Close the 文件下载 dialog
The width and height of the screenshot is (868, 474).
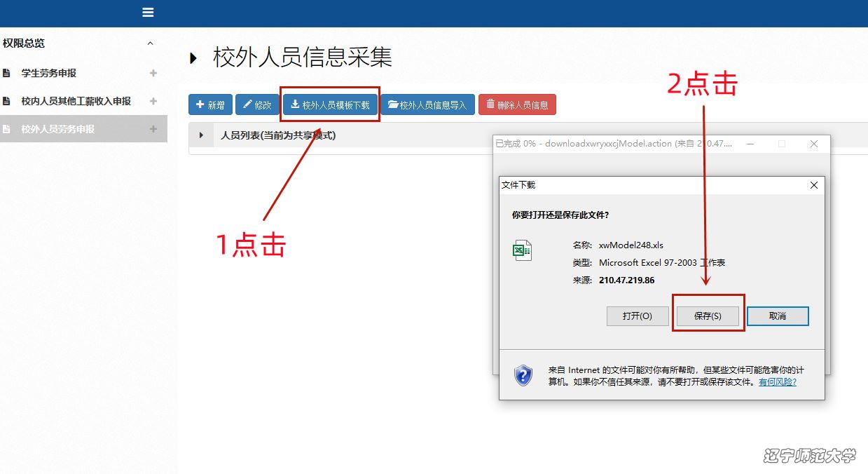(x=813, y=185)
